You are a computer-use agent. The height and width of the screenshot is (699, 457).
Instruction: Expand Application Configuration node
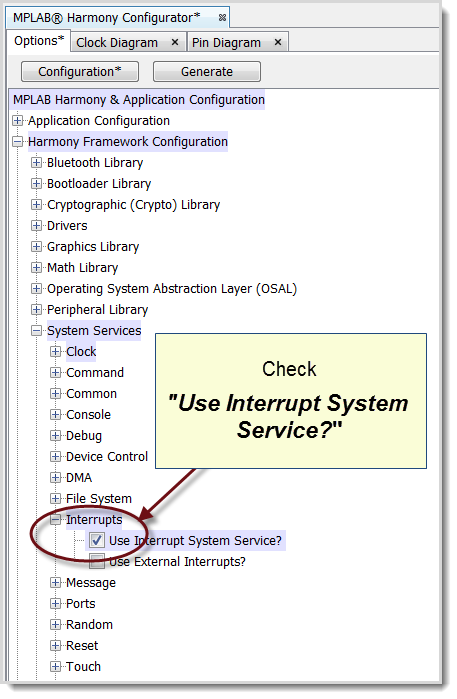coord(17,120)
